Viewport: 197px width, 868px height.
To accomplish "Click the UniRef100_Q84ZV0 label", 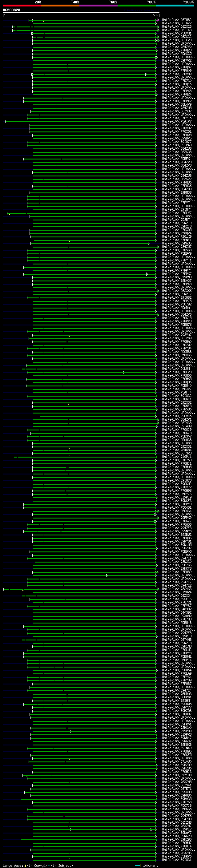I will click(177, 47).
